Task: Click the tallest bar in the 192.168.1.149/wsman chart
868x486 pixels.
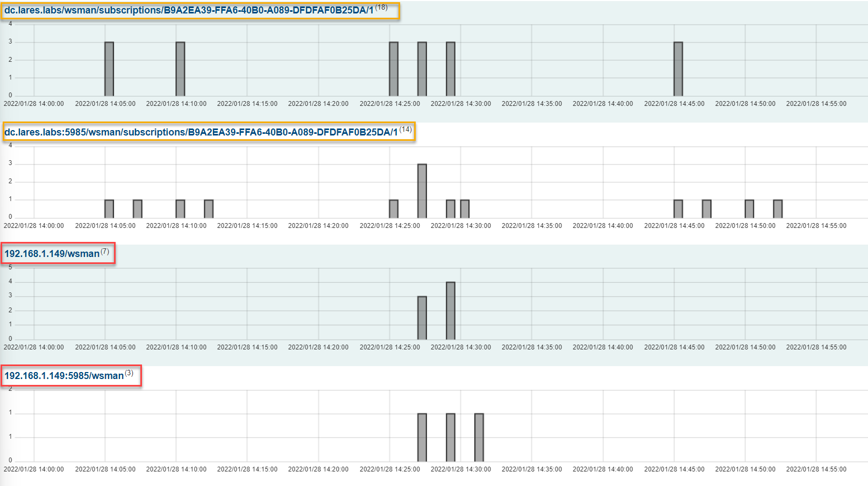Action: (x=451, y=311)
